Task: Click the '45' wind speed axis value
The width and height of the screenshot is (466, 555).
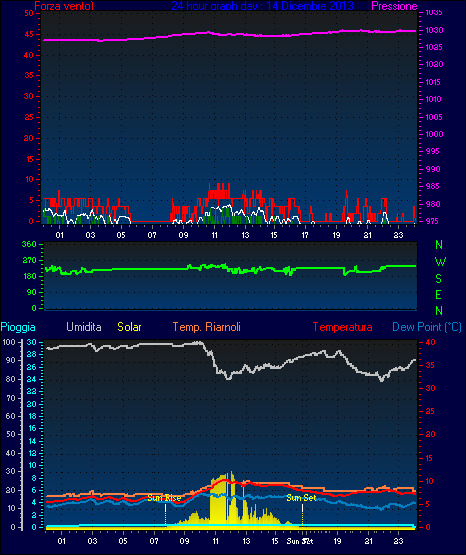Action: pyautogui.click(x=29, y=34)
